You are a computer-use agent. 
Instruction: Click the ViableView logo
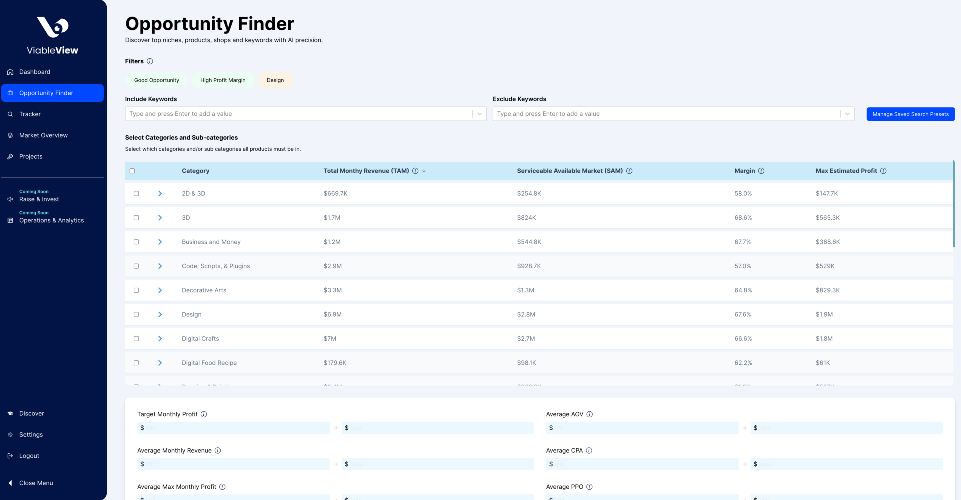pyautogui.click(x=53, y=36)
